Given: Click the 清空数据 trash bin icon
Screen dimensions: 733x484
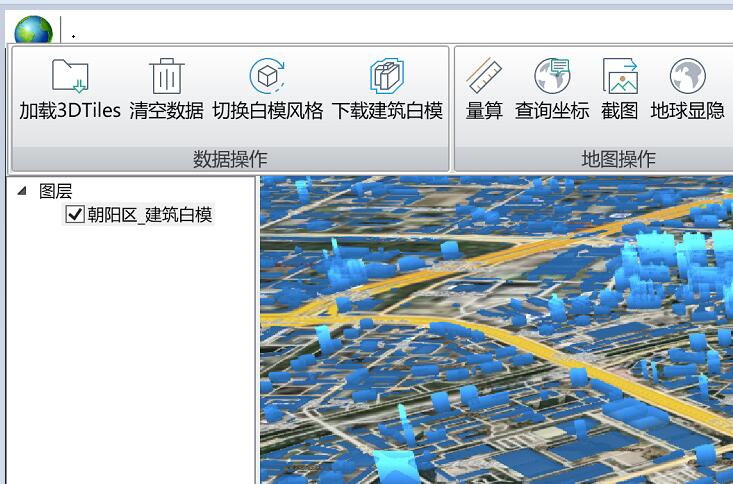Looking at the screenshot, I should [x=166, y=76].
